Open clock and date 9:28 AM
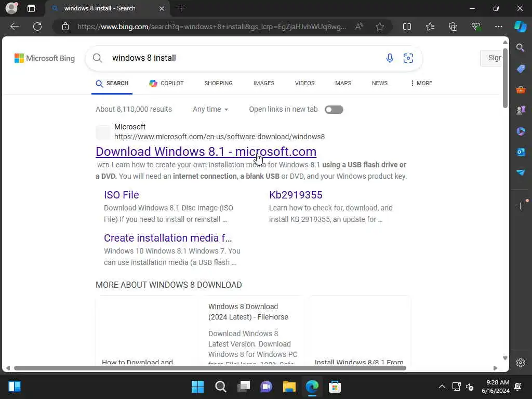Screen dimensions: 532x399 click(x=496, y=387)
